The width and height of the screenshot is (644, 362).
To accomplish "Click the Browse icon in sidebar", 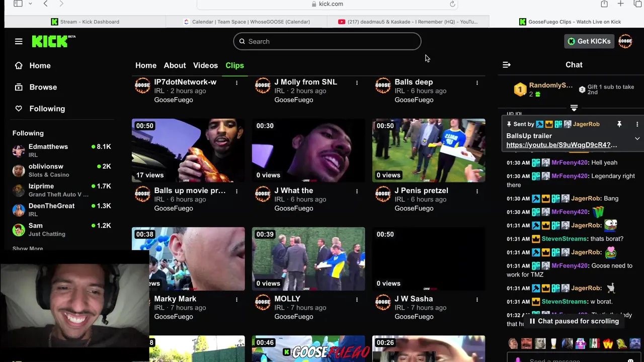I will point(19,87).
